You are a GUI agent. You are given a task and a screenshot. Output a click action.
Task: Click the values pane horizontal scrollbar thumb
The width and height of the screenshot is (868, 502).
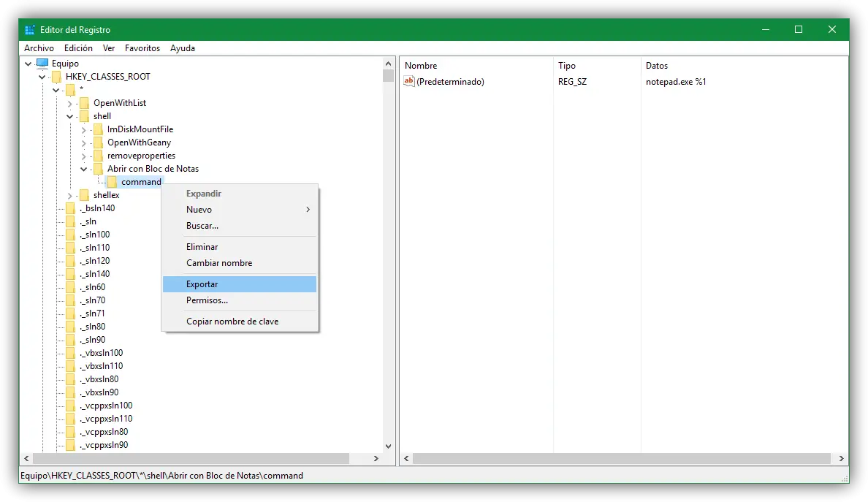click(x=622, y=459)
